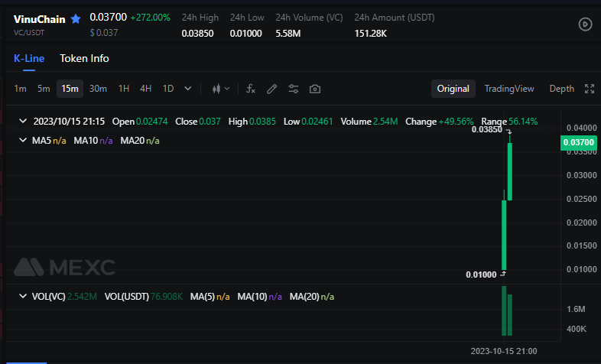Select the 5m timeframe
The width and height of the screenshot is (601, 364).
click(x=44, y=89)
